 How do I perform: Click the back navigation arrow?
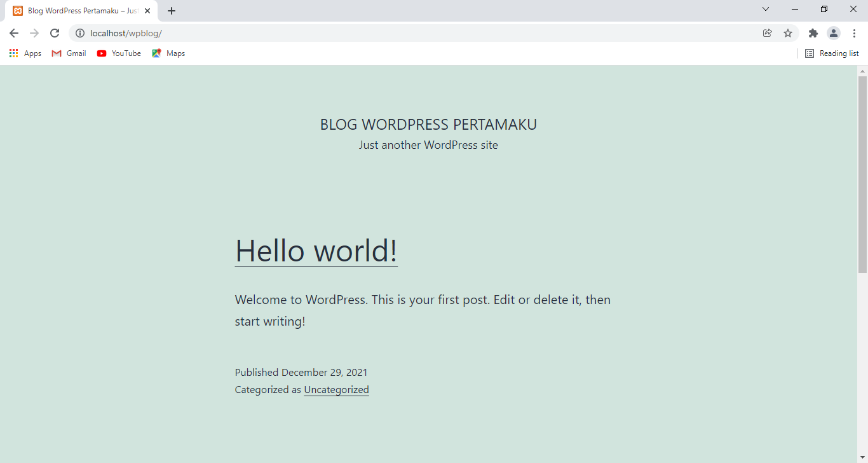(x=13, y=33)
